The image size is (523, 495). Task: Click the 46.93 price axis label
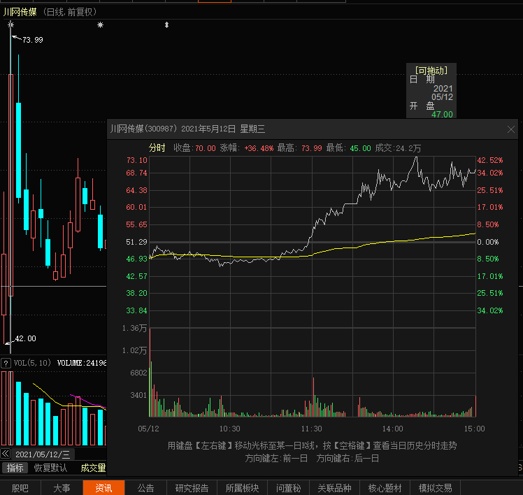[x=136, y=259]
